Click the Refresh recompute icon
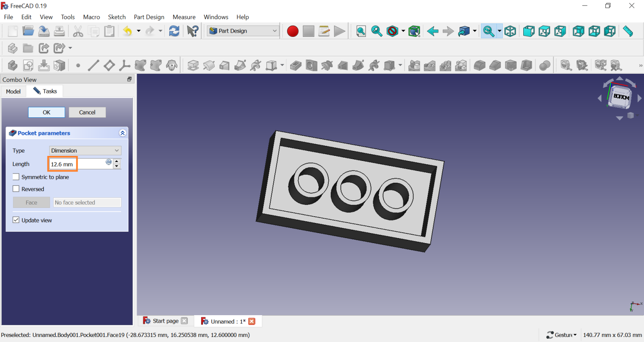Screen dimensions: 644x342 coord(174,31)
